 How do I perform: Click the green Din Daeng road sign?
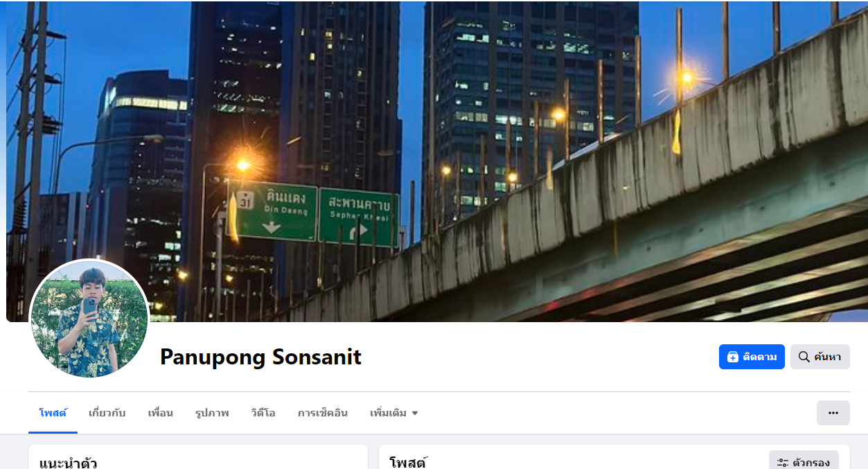click(x=273, y=211)
